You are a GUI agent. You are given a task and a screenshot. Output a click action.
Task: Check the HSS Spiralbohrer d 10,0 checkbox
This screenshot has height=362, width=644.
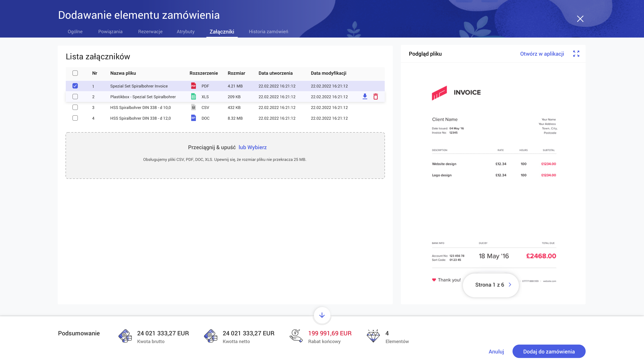point(75,107)
